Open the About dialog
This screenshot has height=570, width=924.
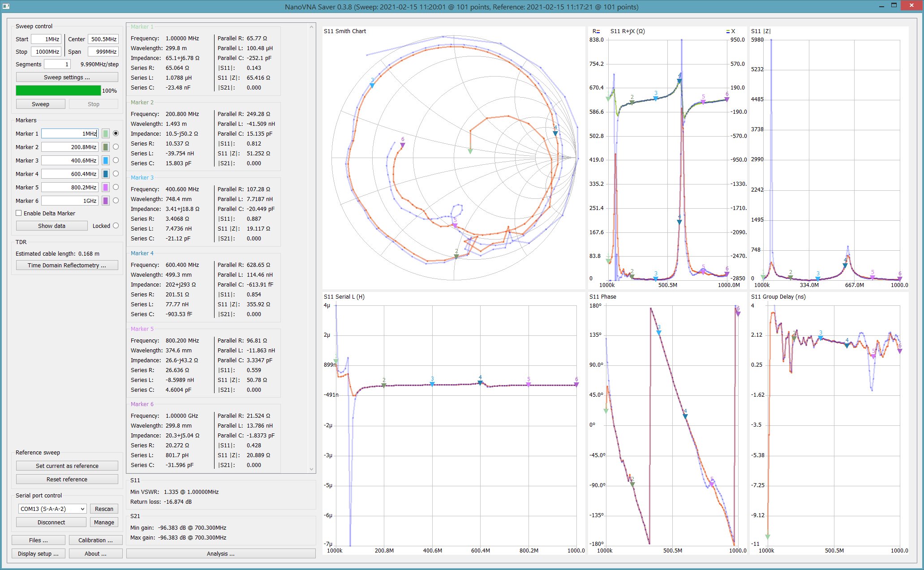tap(95, 553)
